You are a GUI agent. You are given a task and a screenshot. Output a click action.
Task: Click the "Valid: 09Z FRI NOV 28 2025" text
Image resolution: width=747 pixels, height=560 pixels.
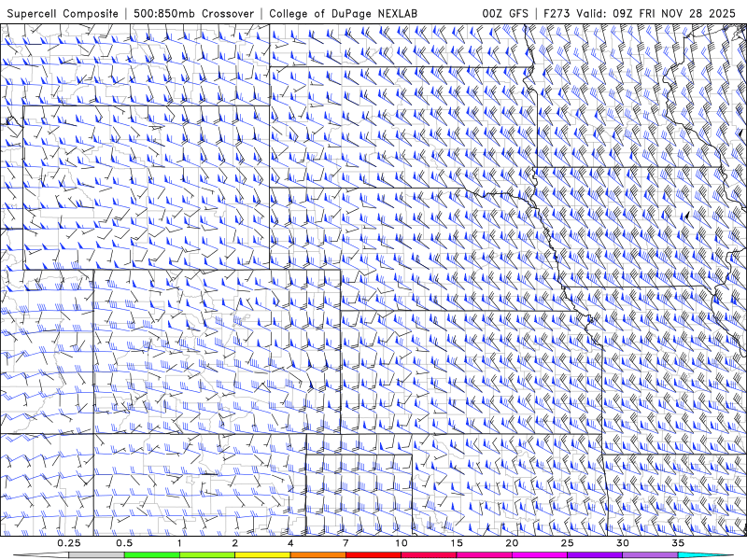tap(656, 13)
